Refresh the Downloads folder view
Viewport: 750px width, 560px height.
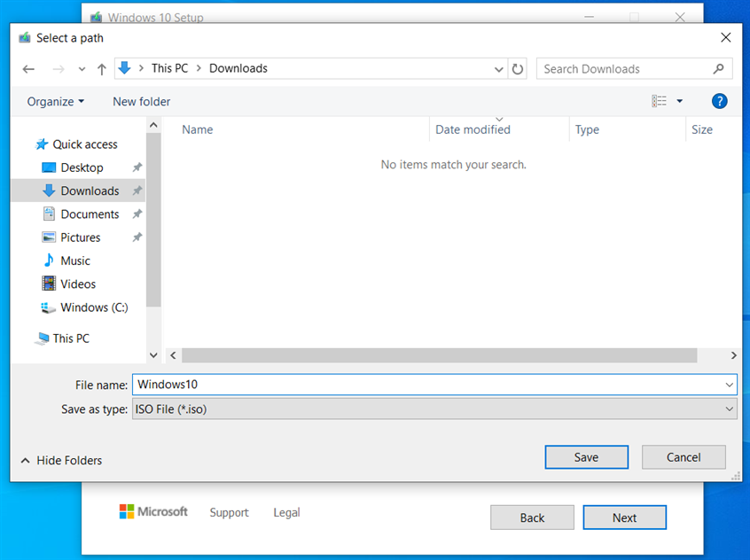[x=518, y=69]
